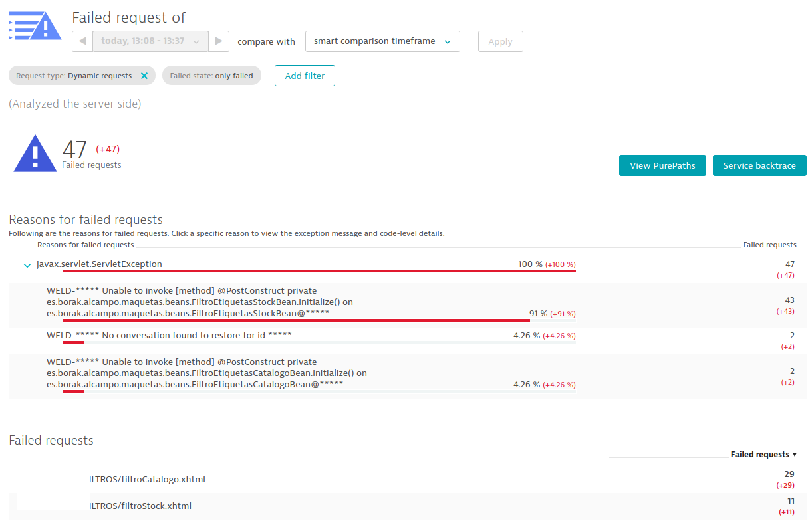Image resolution: width=812 pixels, height=521 pixels.
Task: Select the FiltroEtiquetasStockBean exception reason
Action: click(200, 302)
